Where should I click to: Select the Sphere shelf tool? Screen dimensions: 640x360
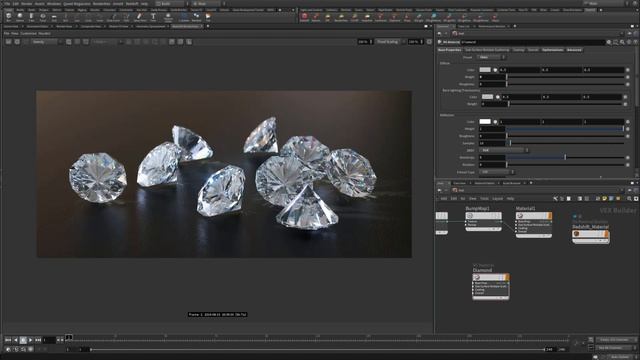20,17
